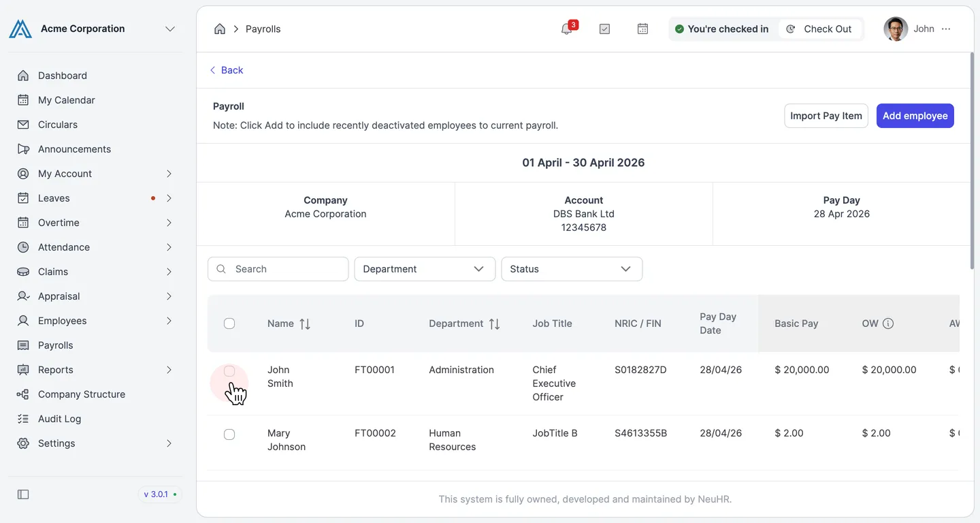Viewport: 980px width, 523px height.
Task: Collapse the sidebar using the panel toggle icon
Action: coord(23,494)
